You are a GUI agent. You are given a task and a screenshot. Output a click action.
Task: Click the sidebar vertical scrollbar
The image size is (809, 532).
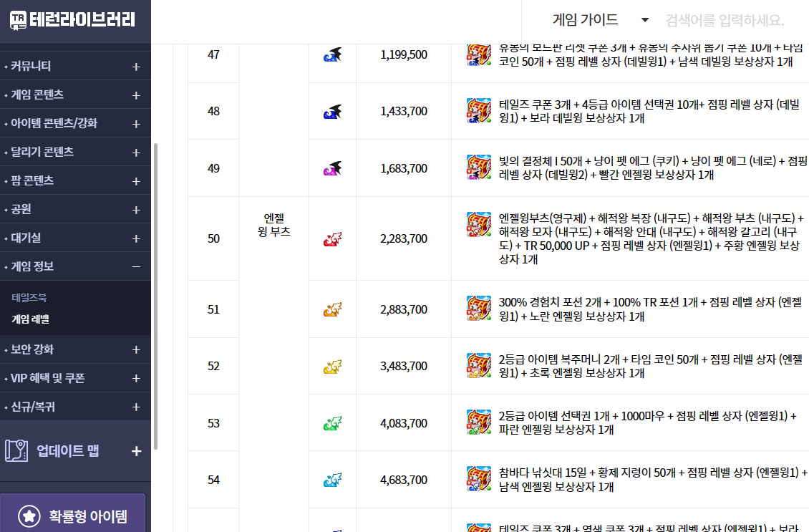click(155, 296)
